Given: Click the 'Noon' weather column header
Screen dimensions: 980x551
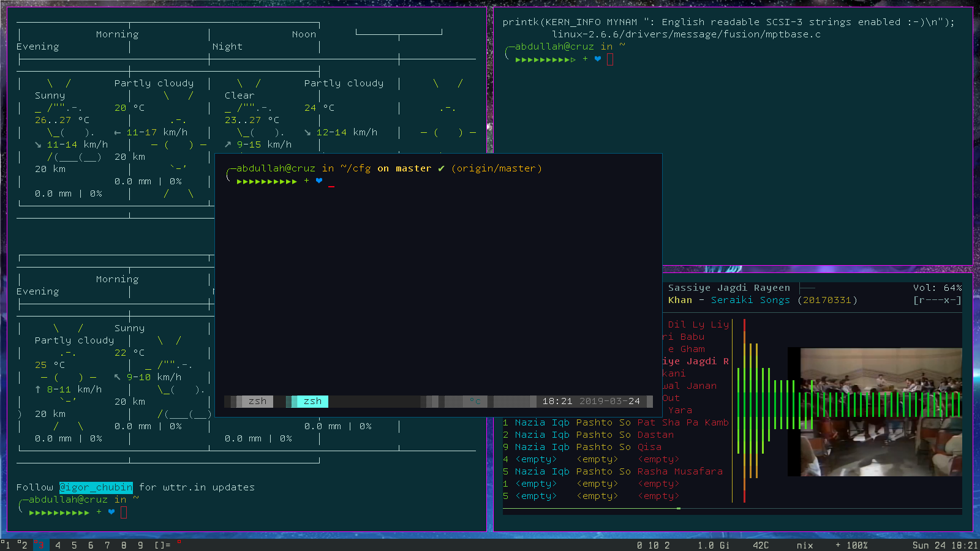Looking at the screenshot, I should [x=304, y=34].
